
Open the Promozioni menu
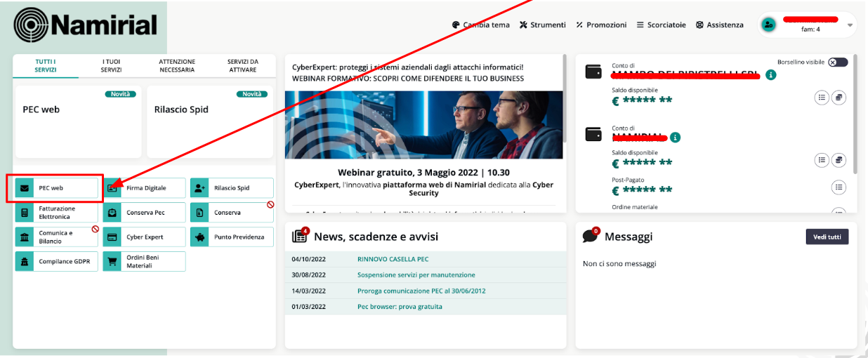tap(601, 25)
